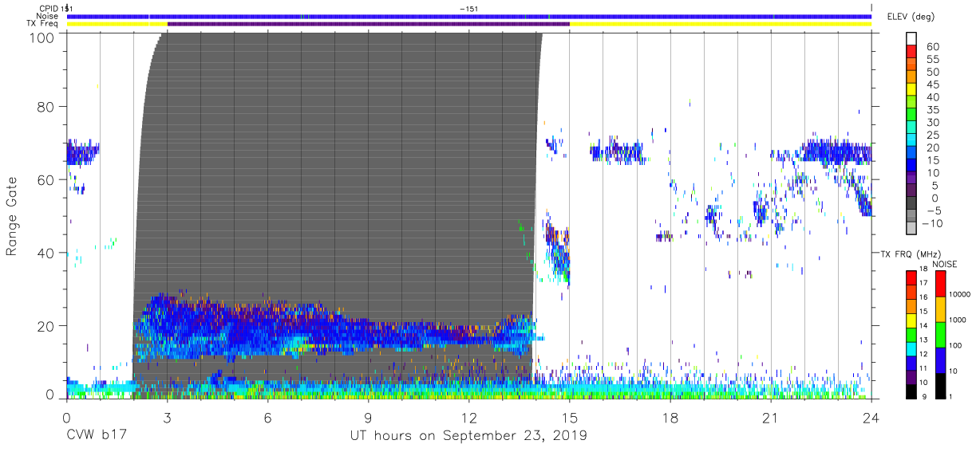
Task: Click the 'Range Gate' y-axis label
Action: click(12, 216)
